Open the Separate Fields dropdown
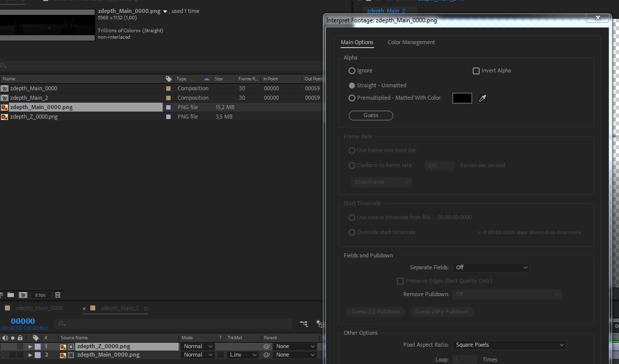Viewport: 619px width, 364px height. (x=491, y=267)
